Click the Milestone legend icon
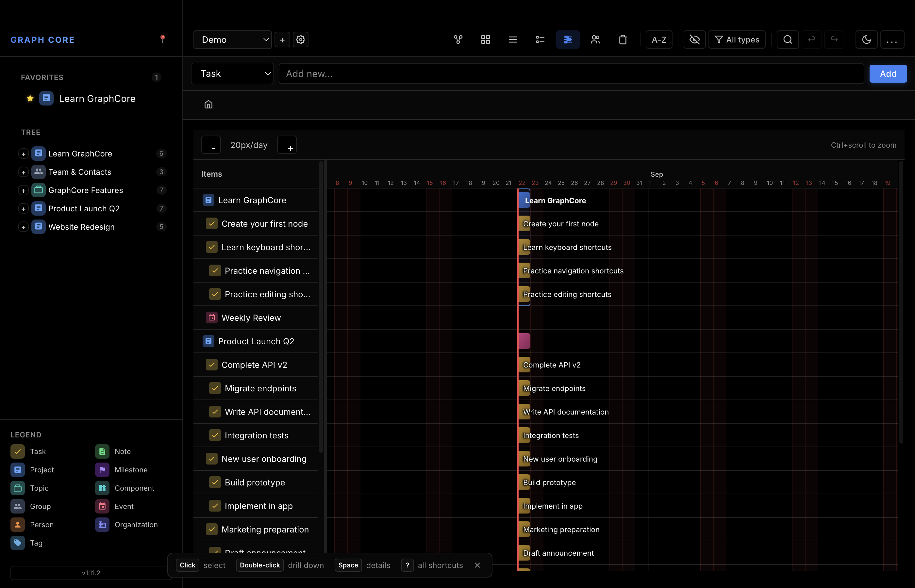Image resolution: width=915 pixels, height=588 pixels. click(x=102, y=470)
